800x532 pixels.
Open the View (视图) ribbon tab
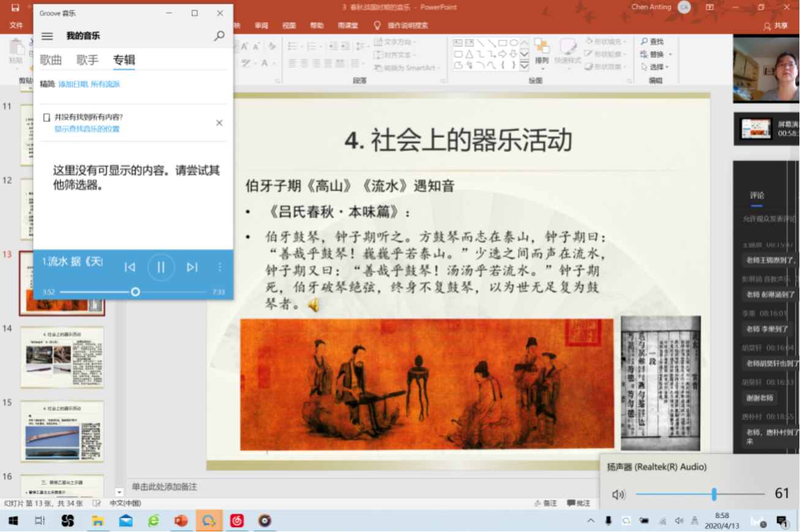pyautogui.click(x=289, y=26)
